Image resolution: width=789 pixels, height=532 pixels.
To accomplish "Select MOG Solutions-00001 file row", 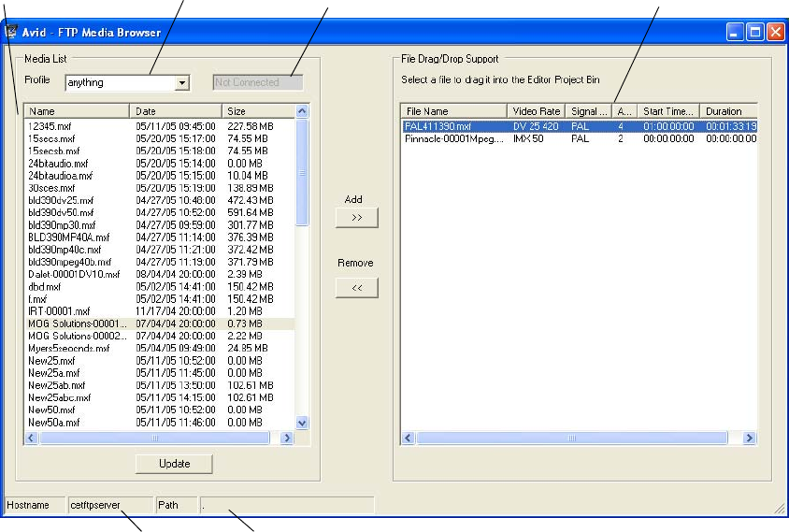I will pos(160,324).
